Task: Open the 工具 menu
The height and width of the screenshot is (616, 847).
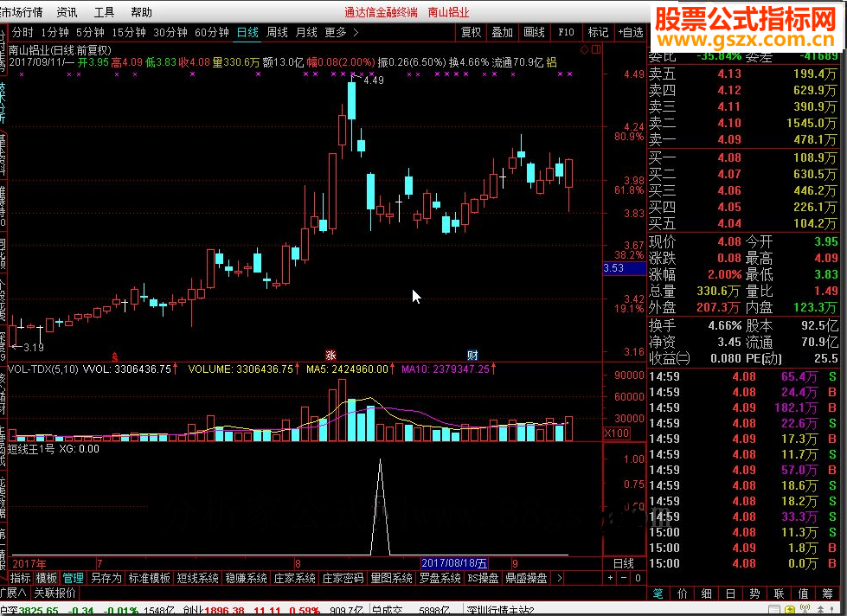Action: [105, 12]
